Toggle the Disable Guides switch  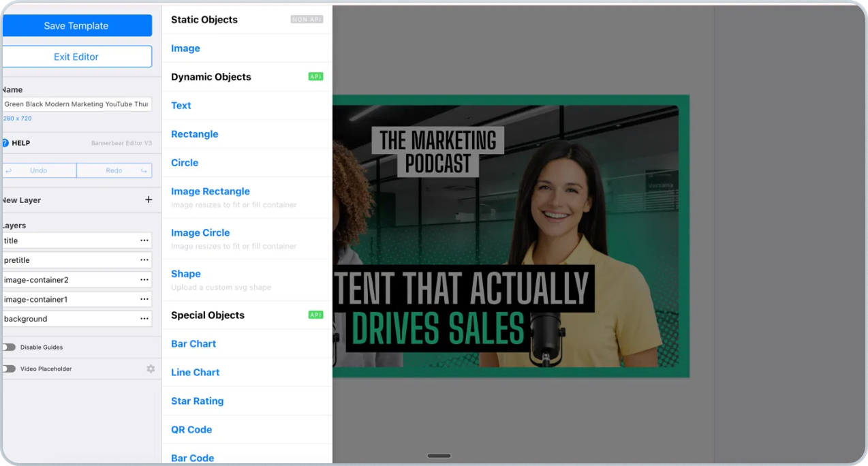pyautogui.click(x=8, y=347)
